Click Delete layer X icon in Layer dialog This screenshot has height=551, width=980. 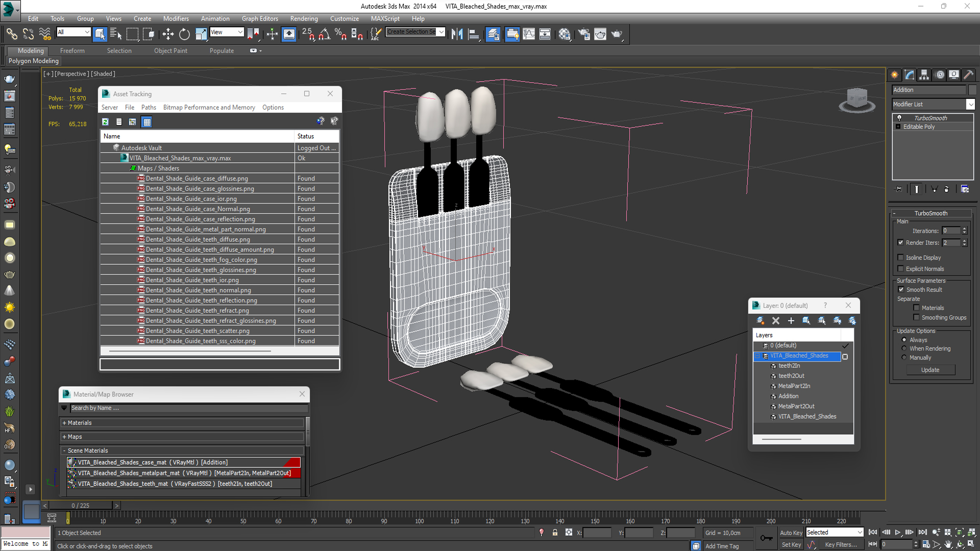point(776,320)
